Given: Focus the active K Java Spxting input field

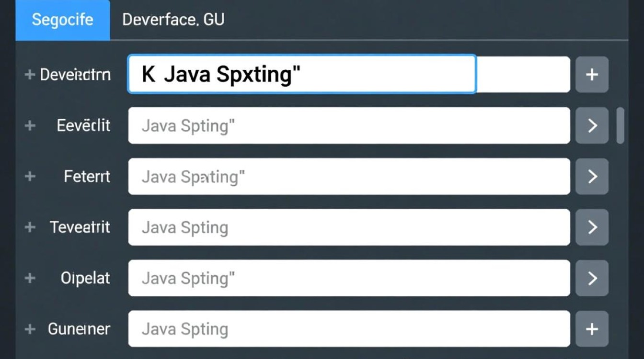Looking at the screenshot, I should (x=301, y=74).
